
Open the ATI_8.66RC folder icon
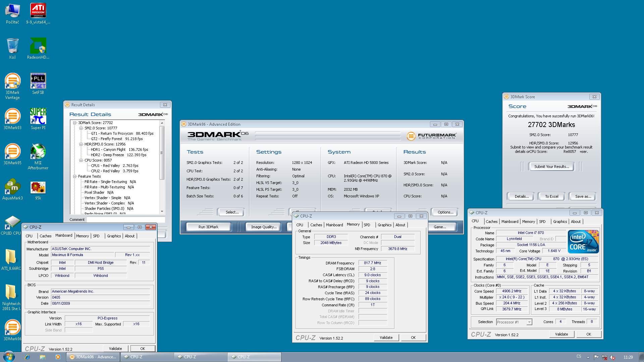pyautogui.click(x=11, y=260)
